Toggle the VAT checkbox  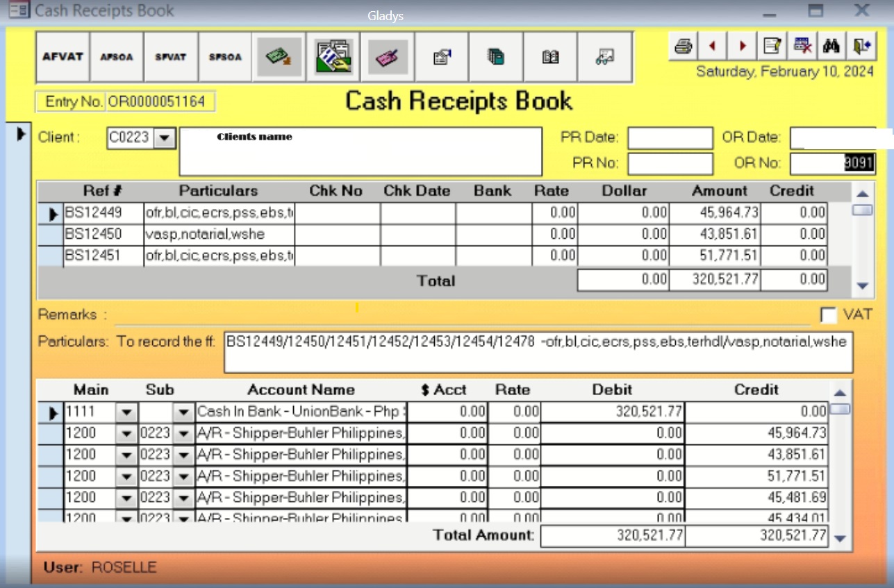828,315
